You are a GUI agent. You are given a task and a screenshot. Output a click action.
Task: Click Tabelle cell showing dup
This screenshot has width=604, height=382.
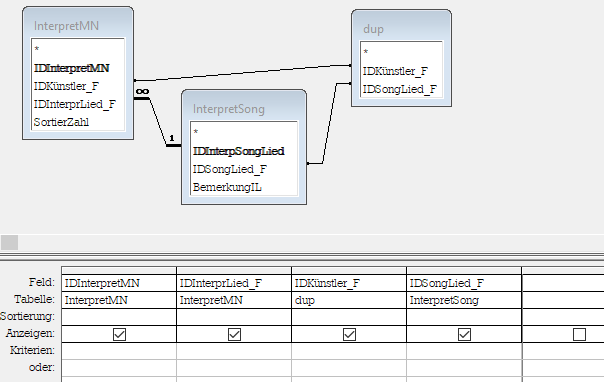pyautogui.click(x=349, y=300)
